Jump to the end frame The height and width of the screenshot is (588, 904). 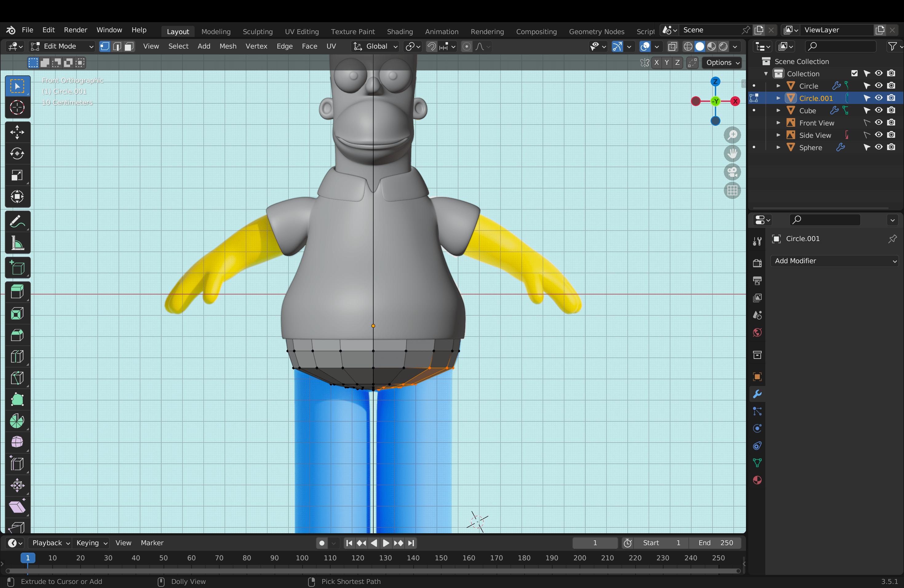[x=411, y=543]
